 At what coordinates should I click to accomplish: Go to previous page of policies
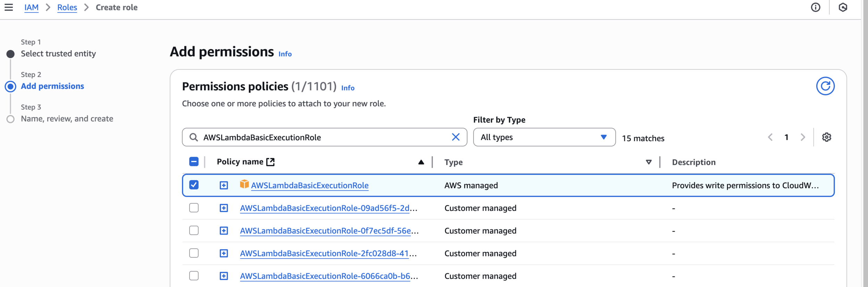tap(770, 137)
